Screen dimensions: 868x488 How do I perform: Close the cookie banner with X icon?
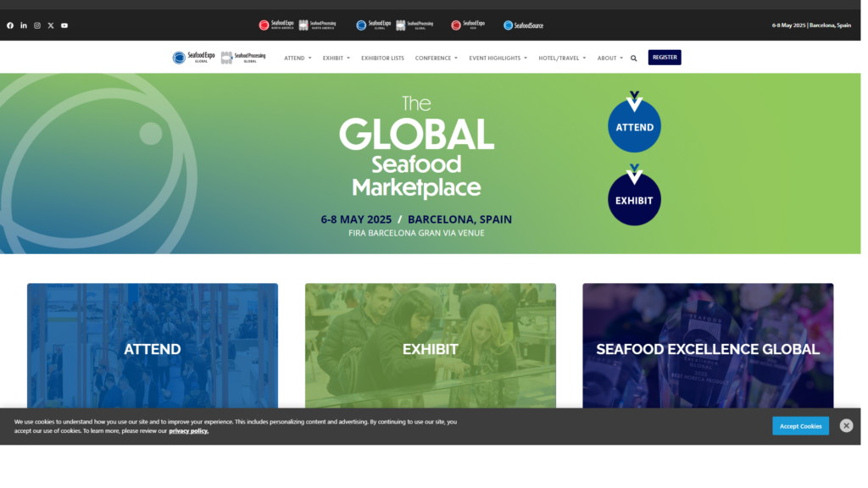(x=847, y=425)
